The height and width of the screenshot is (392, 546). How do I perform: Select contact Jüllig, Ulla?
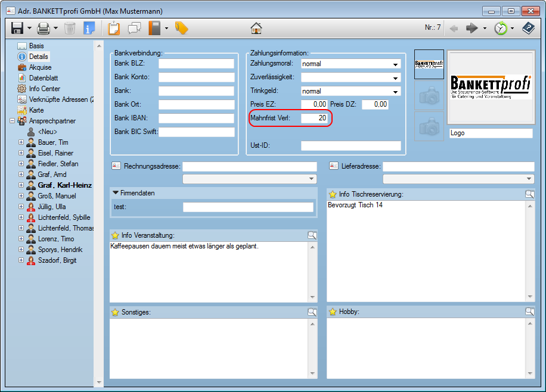coord(52,207)
